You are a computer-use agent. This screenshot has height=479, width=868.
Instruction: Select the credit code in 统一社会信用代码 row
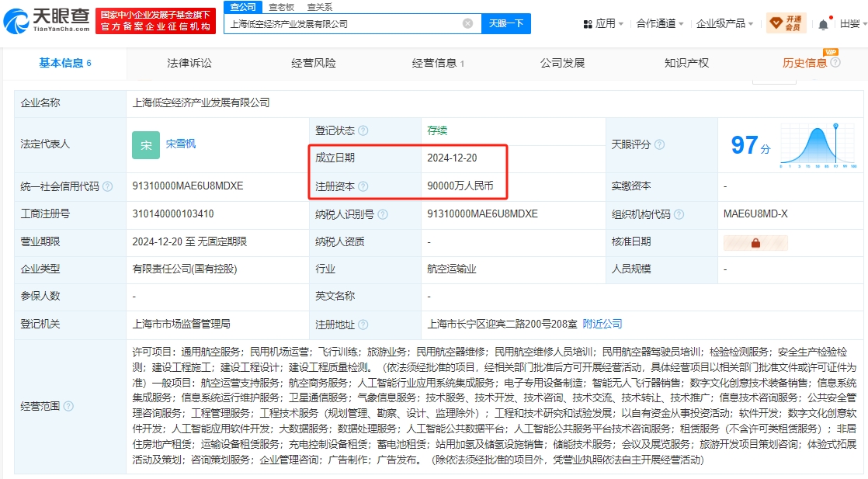[x=188, y=186]
